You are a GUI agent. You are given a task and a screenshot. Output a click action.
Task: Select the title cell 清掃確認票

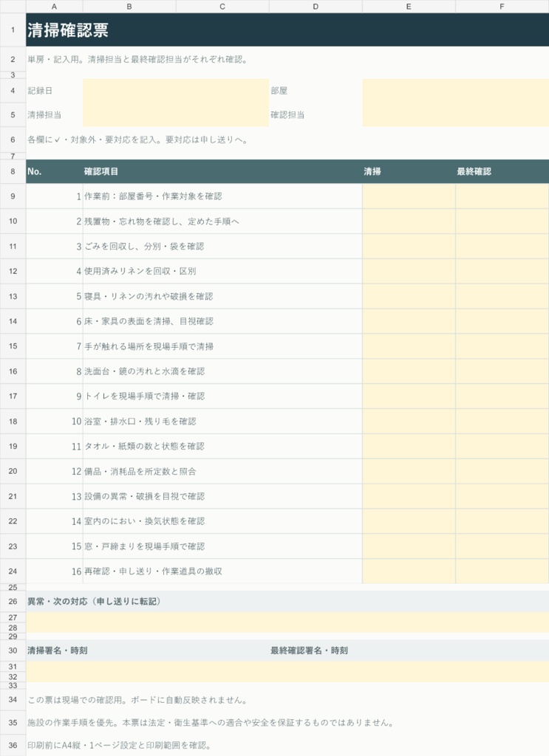(287, 30)
